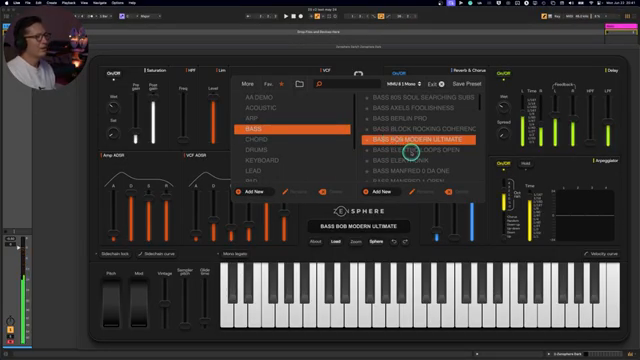Enable the Arpeggiator Hold button
The image size is (640, 360).
[525, 163]
